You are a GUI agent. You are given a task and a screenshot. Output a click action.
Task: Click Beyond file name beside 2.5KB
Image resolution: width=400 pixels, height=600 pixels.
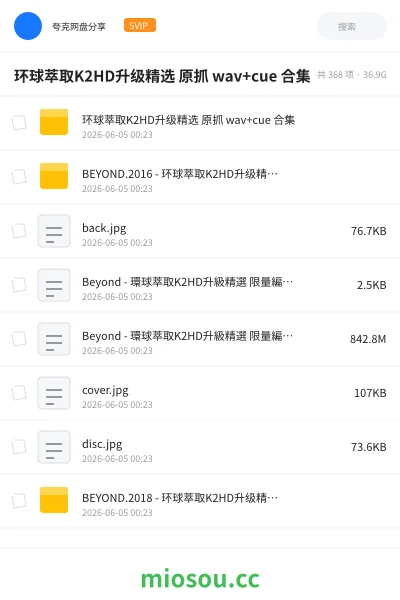(188, 282)
